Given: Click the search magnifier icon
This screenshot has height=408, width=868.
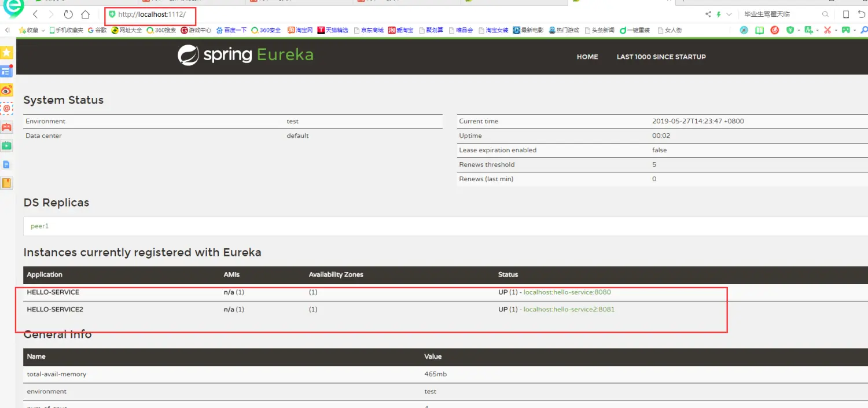Looking at the screenshot, I should coord(826,14).
